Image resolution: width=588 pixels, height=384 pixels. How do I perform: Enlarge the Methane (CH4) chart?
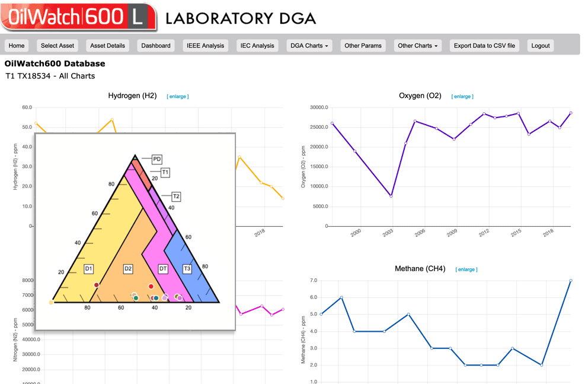pyautogui.click(x=466, y=269)
